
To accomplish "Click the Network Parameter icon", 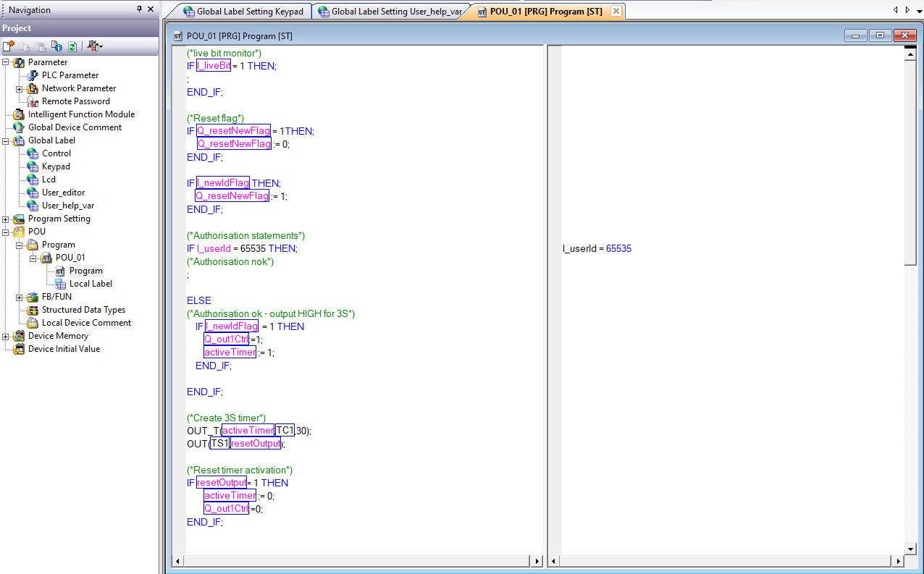I will tap(33, 88).
